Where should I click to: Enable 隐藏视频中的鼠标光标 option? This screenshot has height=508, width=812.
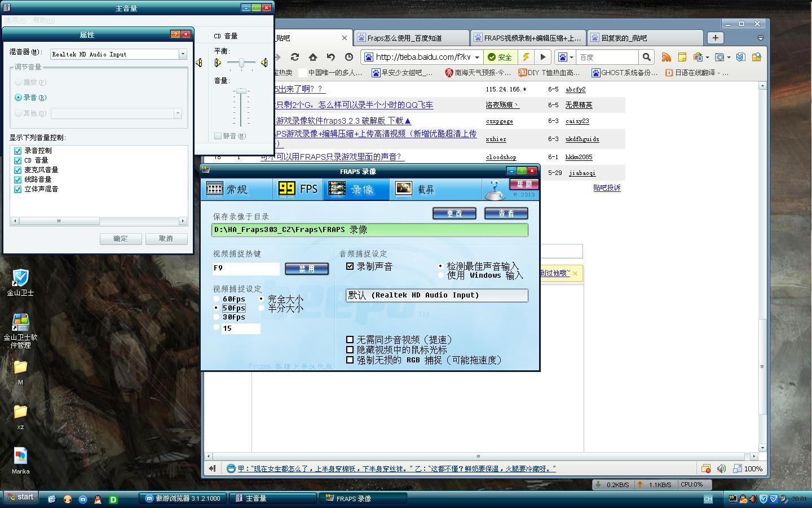tap(350, 350)
